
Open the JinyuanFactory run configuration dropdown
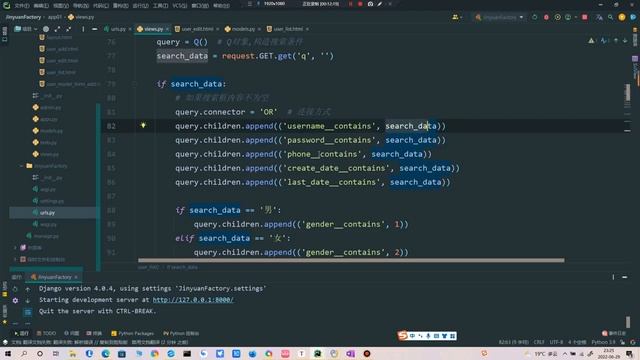coord(499,17)
